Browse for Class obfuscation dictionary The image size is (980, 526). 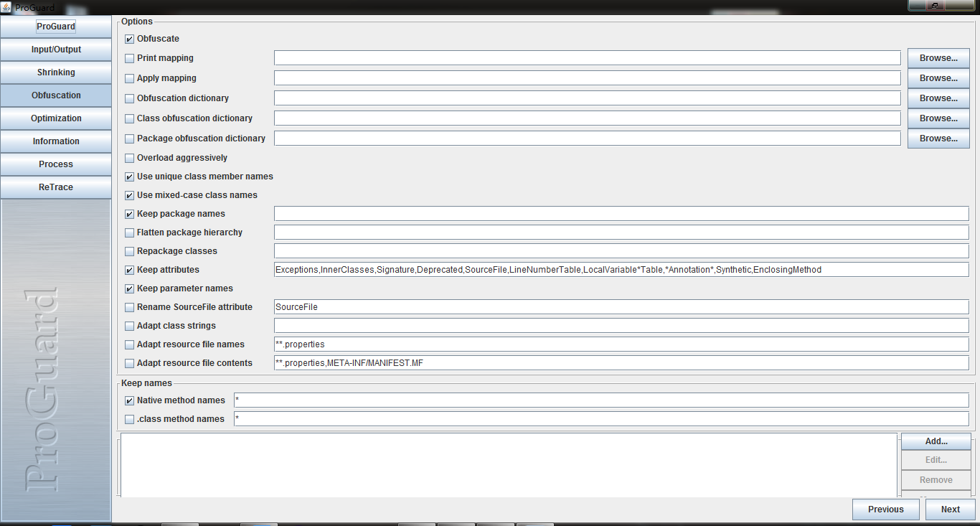pyautogui.click(x=938, y=118)
